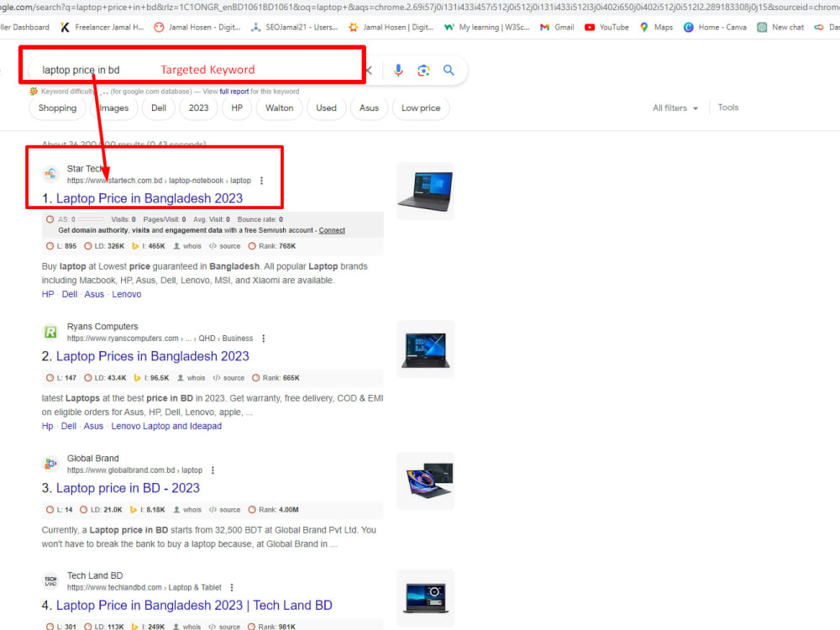The height and width of the screenshot is (630, 840).
Task: Open the Freelancer Jamal H... bookmark
Action: [102, 28]
